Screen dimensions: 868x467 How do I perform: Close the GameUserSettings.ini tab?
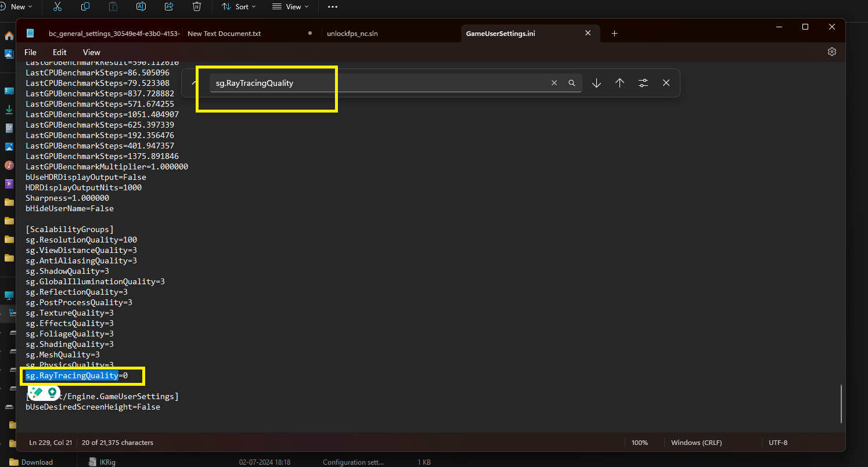click(x=588, y=33)
